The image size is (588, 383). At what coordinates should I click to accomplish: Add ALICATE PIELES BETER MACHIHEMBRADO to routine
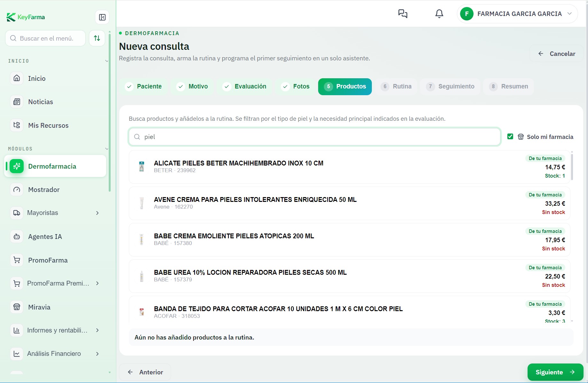[349, 167]
